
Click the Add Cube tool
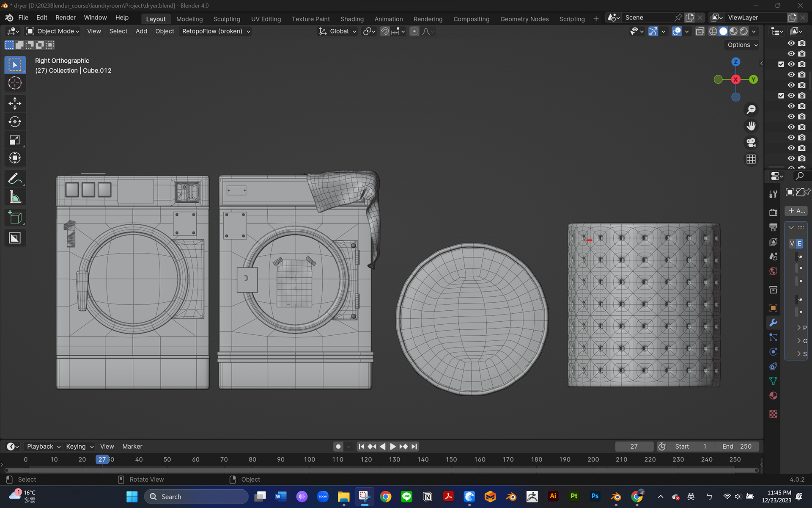click(15, 218)
